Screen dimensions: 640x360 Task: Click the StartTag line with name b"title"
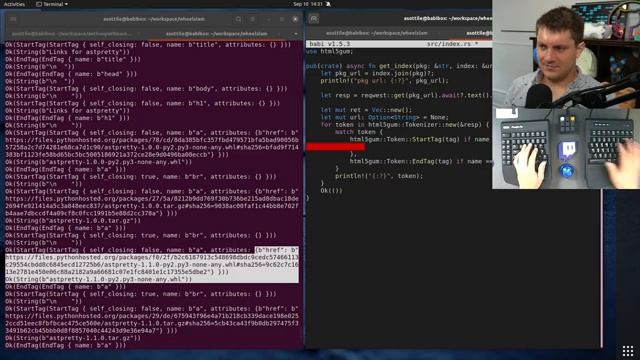(x=148, y=44)
